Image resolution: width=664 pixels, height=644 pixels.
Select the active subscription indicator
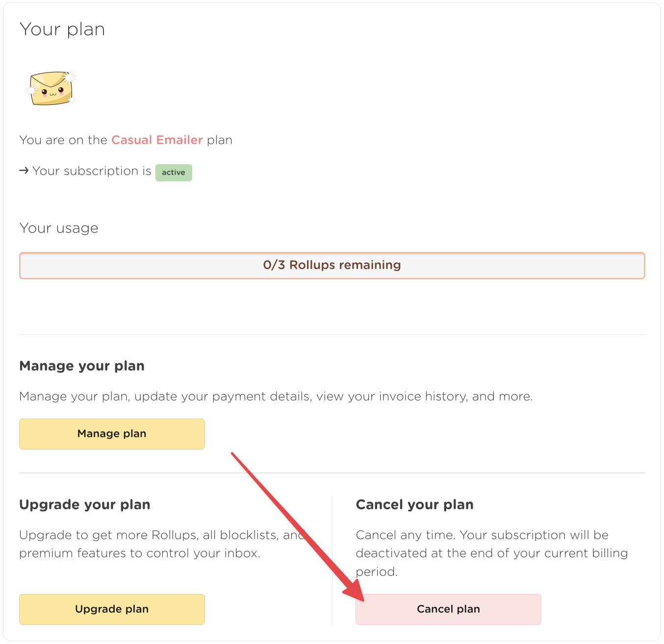[x=174, y=173]
